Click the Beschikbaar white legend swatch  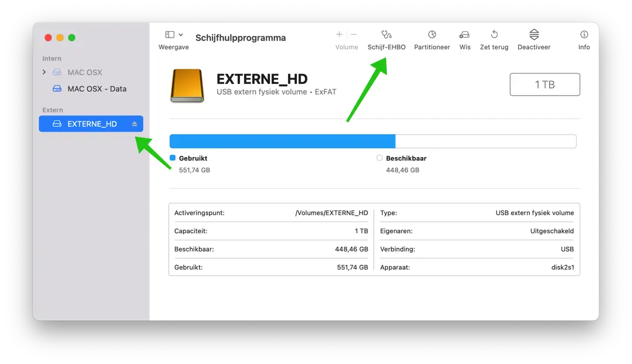point(379,158)
